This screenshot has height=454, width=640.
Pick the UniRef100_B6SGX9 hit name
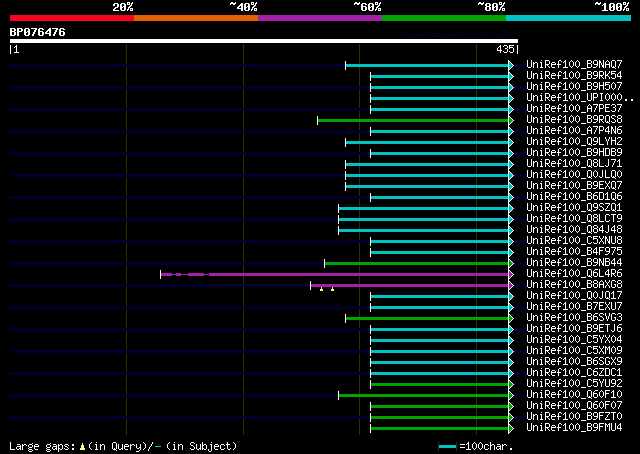coord(574,362)
